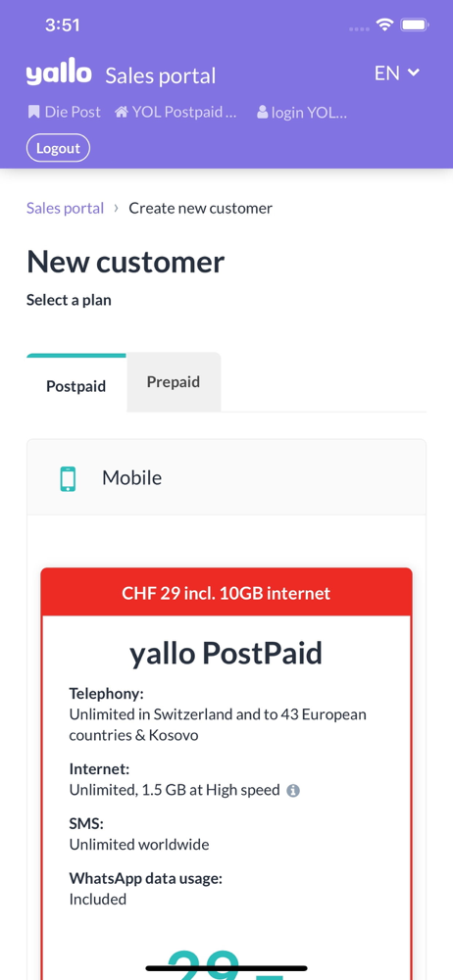The width and height of the screenshot is (453, 980).
Task: Select the Die Post header item
Action: pos(64,112)
